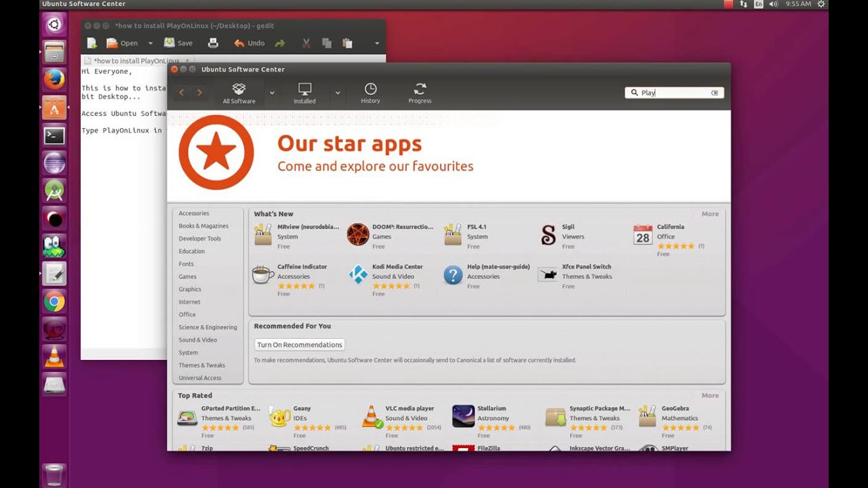
Task: Click Save in gedit toolbar
Action: click(x=178, y=43)
